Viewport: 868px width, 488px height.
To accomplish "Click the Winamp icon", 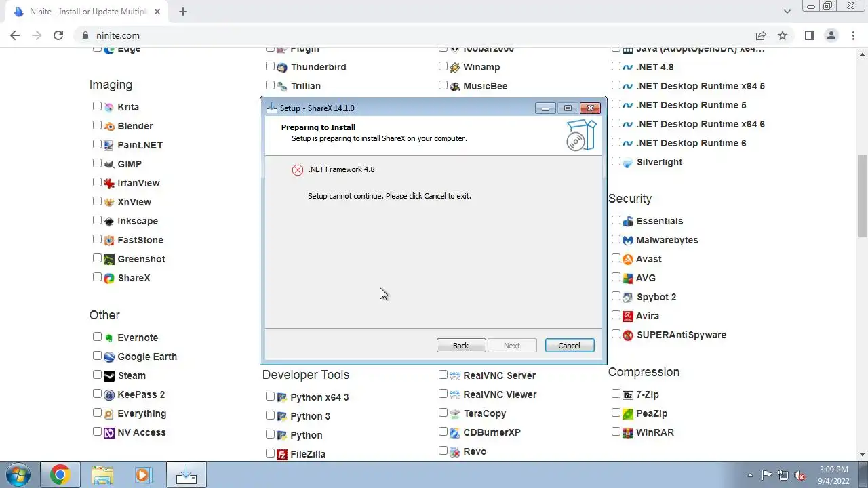I will coord(455,67).
